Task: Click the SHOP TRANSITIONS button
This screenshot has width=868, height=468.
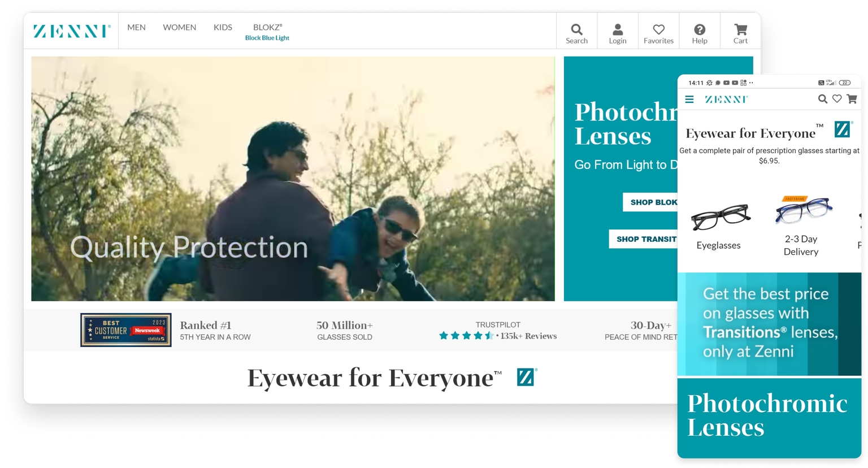Action: pyautogui.click(x=644, y=239)
